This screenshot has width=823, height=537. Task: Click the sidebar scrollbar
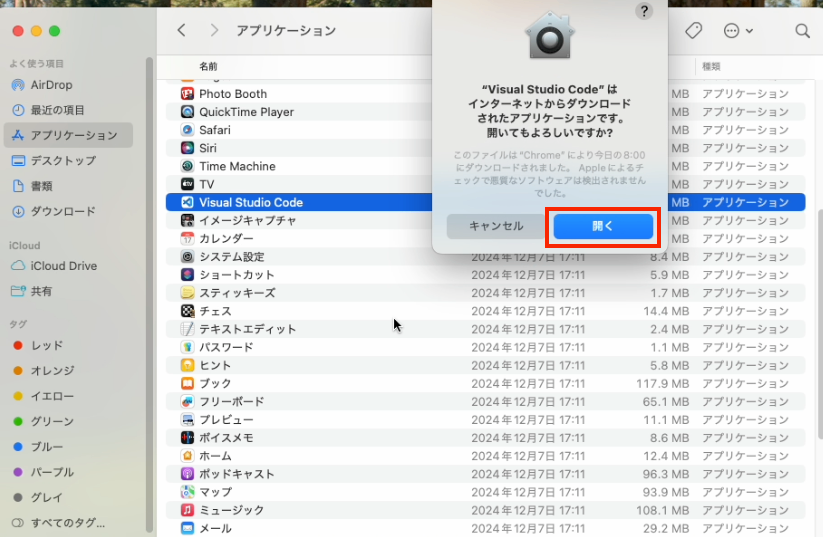150,294
